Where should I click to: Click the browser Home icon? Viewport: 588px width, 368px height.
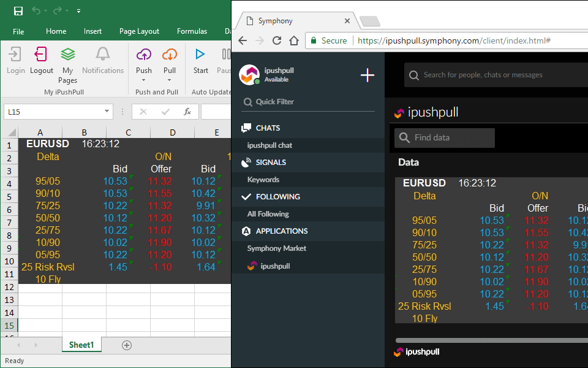[294, 40]
